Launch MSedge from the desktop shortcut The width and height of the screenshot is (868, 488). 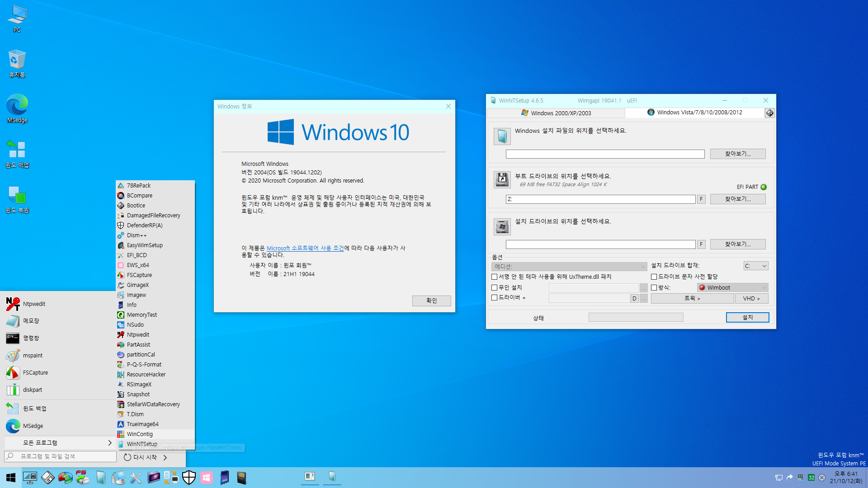point(17,108)
